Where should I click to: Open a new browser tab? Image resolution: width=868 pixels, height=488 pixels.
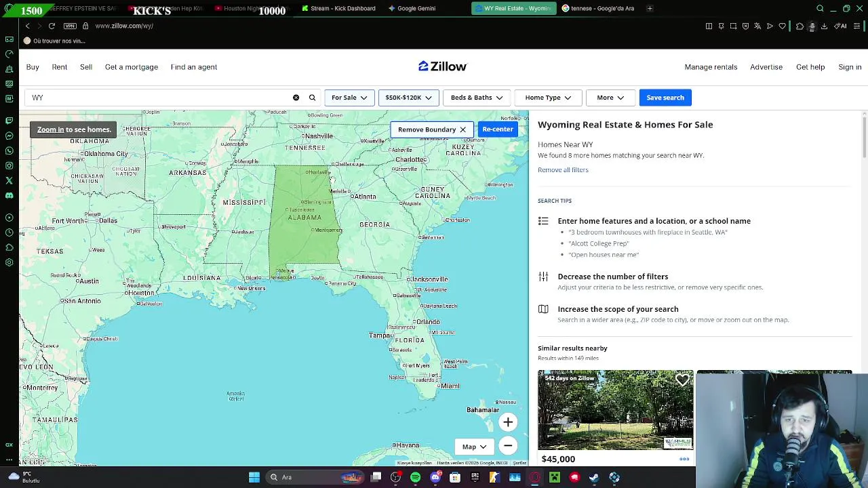coord(650,8)
